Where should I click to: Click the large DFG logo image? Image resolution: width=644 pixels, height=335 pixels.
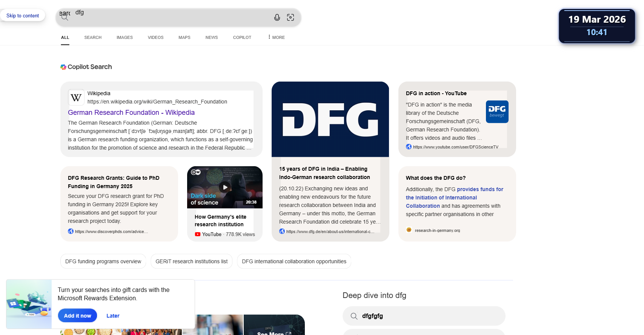[330, 119]
